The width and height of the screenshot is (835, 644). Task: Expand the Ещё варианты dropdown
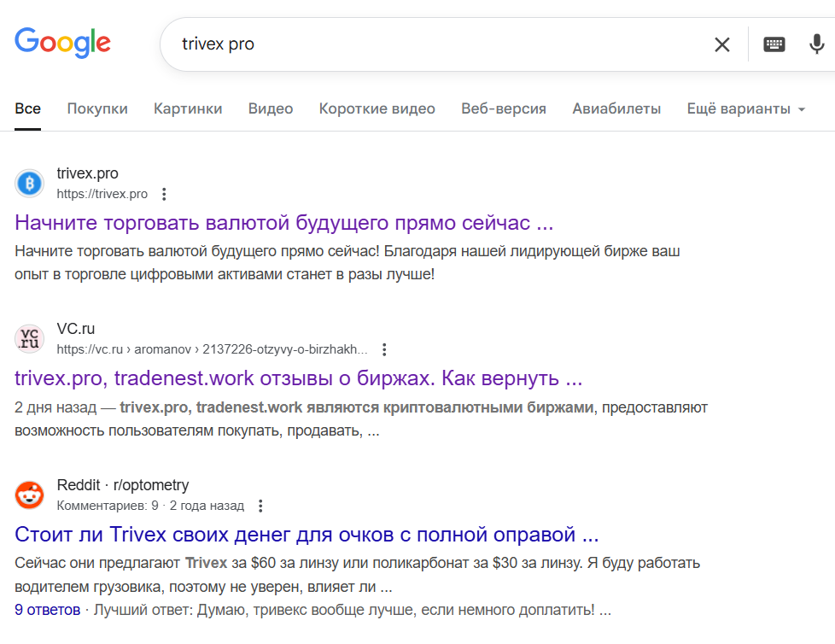[746, 108]
